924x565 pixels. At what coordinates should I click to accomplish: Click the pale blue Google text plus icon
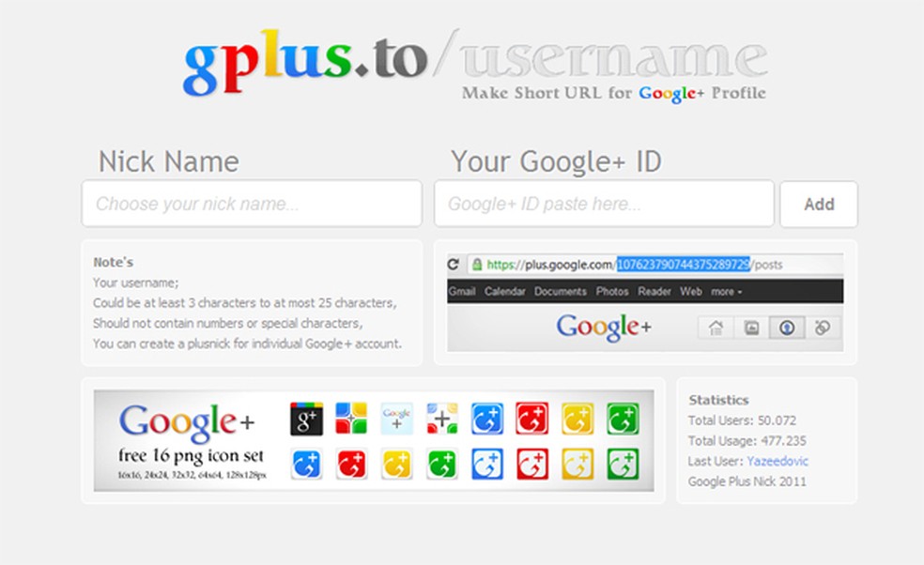(x=396, y=419)
